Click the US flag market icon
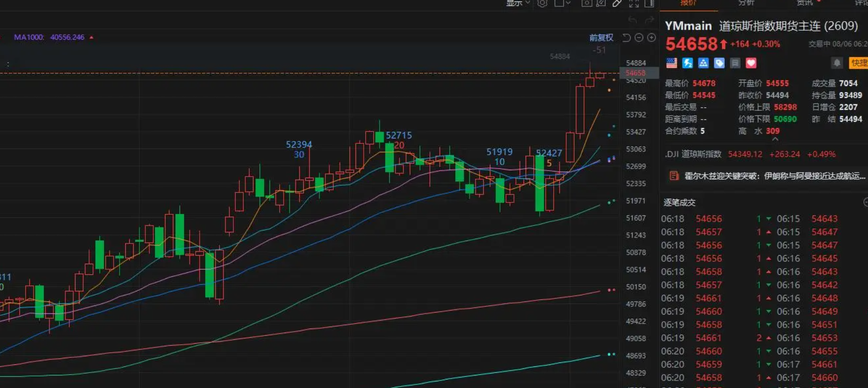 pos(671,63)
